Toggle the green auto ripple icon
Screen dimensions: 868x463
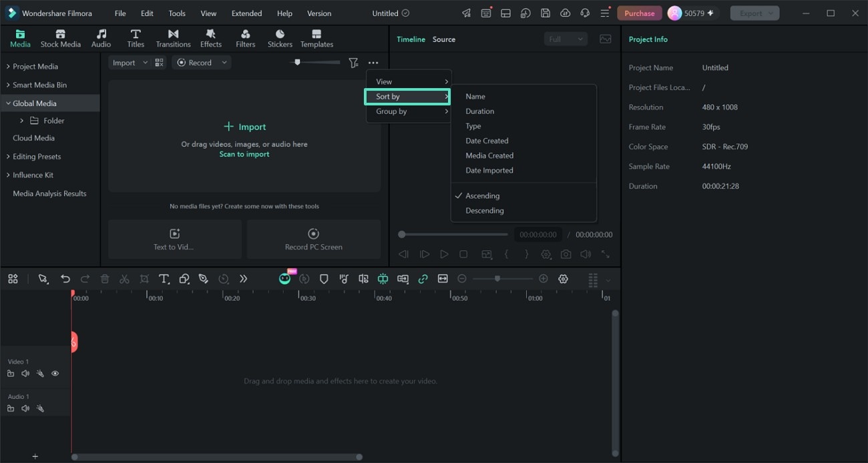point(383,279)
